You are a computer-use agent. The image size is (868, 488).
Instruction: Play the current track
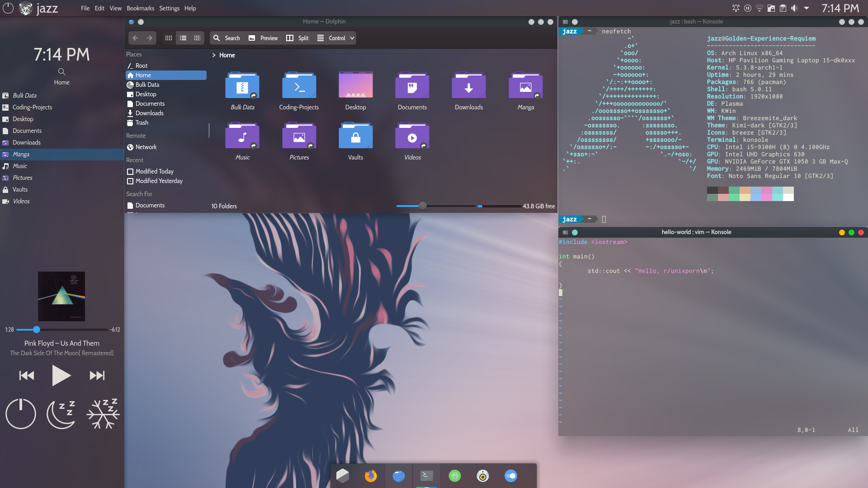pos(61,375)
